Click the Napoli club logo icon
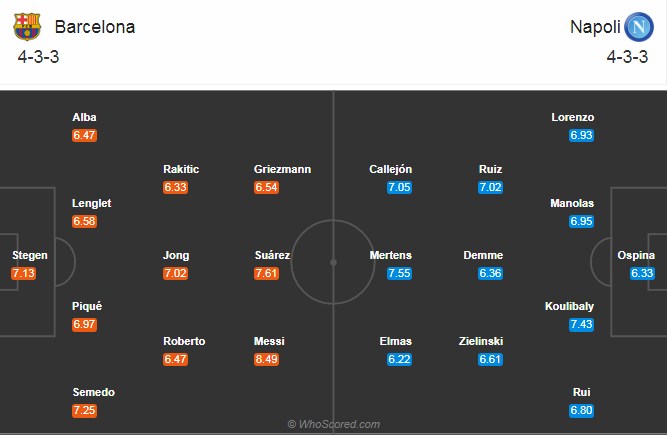The height and width of the screenshot is (435, 668). click(639, 27)
